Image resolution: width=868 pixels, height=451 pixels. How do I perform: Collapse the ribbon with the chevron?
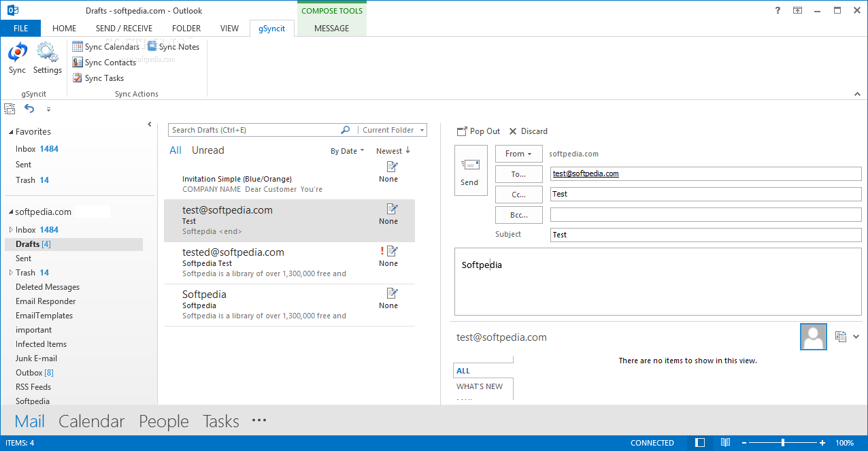[857, 95]
